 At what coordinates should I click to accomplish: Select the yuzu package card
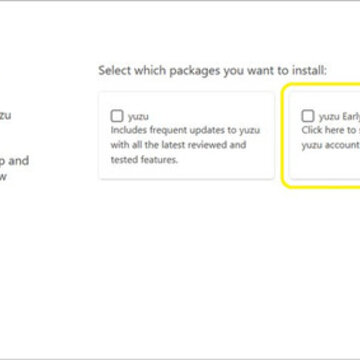click(186, 136)
